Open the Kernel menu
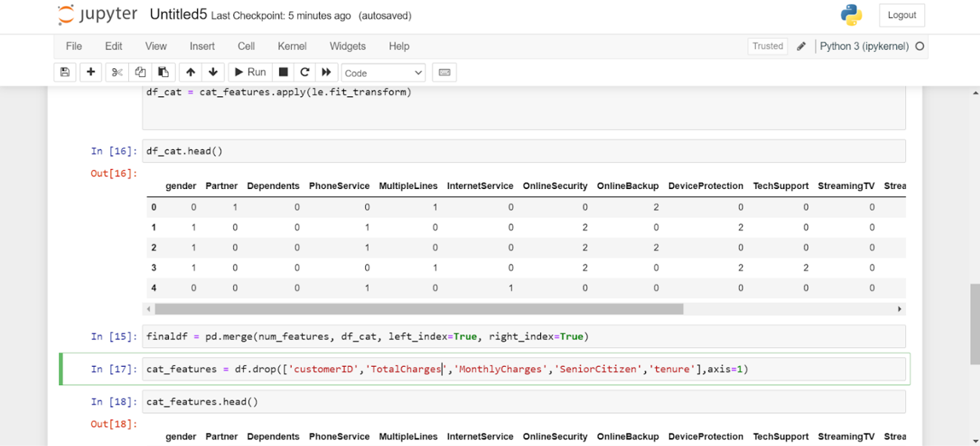Screen dimensions: 980x446 pyautogui.click(x=292, y=46)
